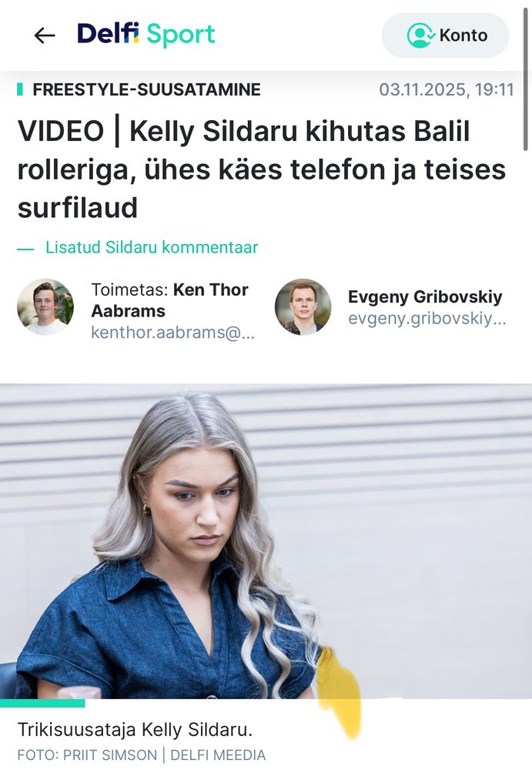Click the article timestamp 03.11.2025, 19:11
The image size is (532, 770).
pyautogui.click(x=447, y=89)
